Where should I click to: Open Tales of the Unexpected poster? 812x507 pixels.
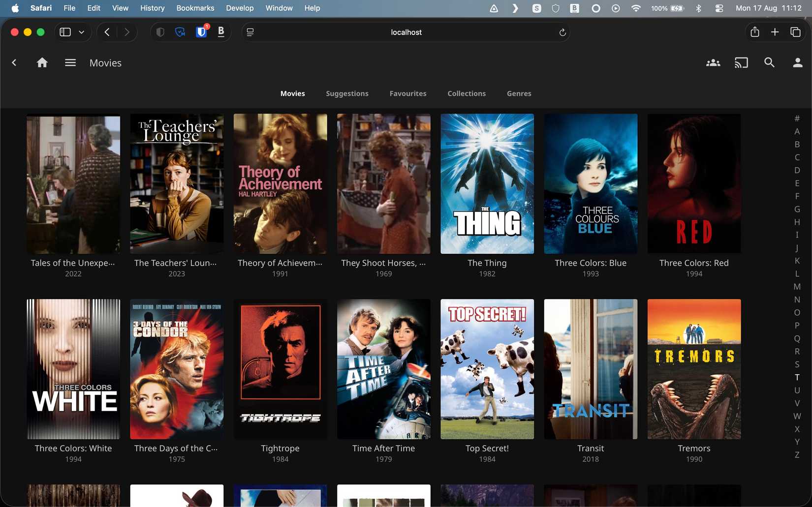73,184
